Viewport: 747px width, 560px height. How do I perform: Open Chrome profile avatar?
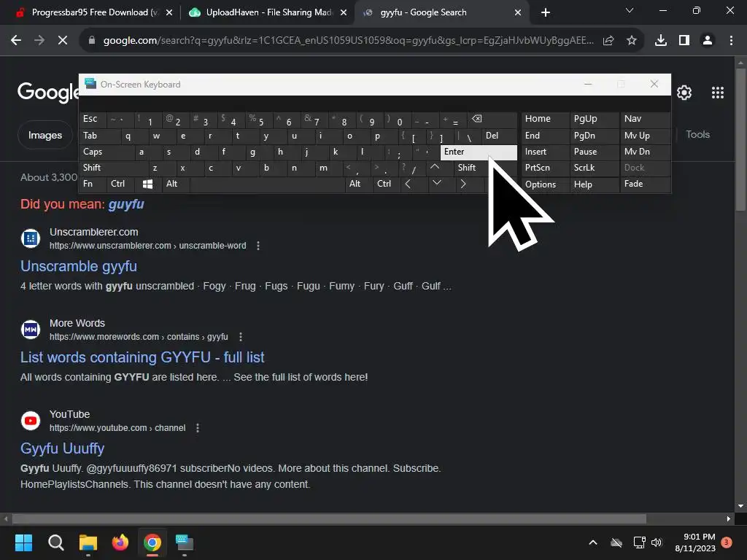(708, 41)
